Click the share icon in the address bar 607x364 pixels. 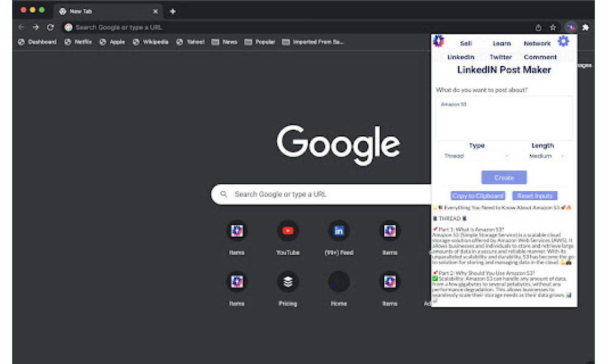538,27
